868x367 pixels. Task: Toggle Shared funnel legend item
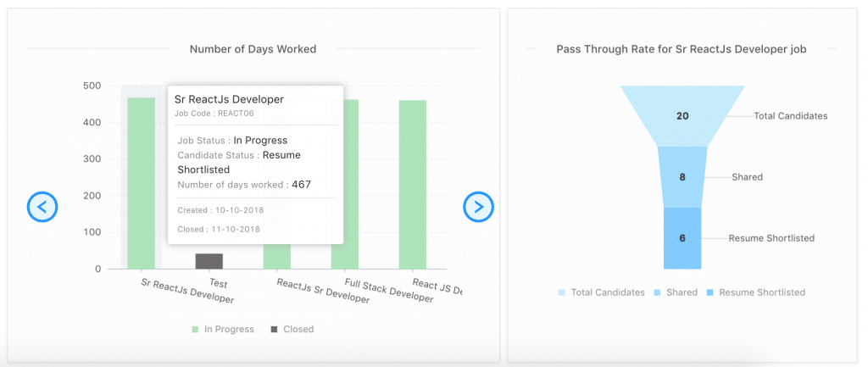tap(676, 292)
